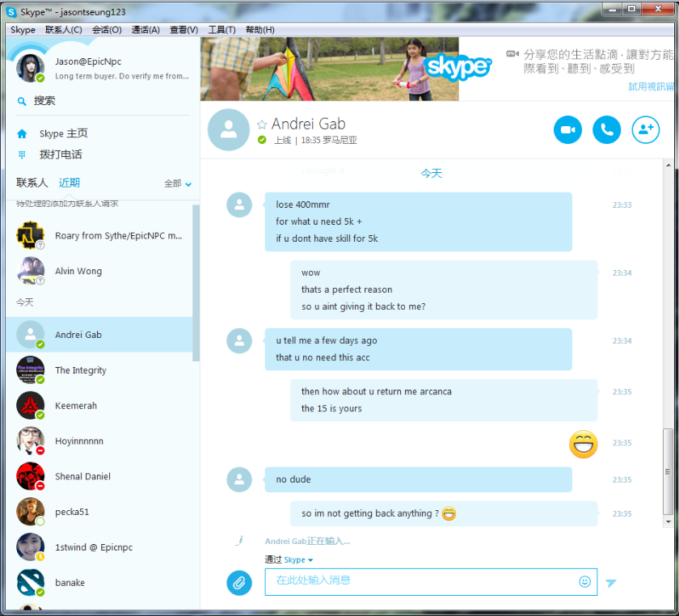This screenshot has width=679, height=616.
Task: Click the 18:35 罗马尼亚 local time text
Action: 329,141
